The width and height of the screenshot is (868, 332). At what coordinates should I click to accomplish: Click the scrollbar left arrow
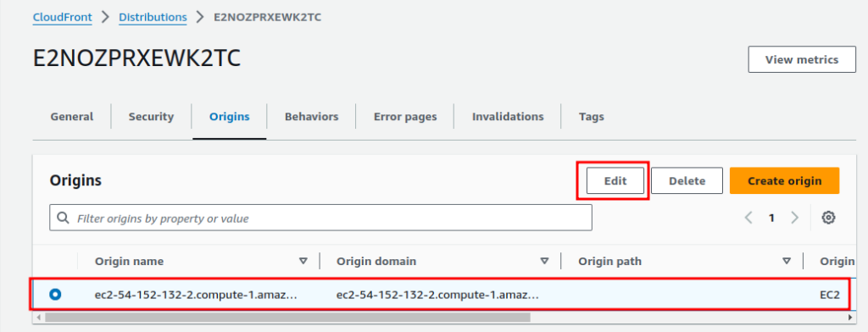[38, 318]
